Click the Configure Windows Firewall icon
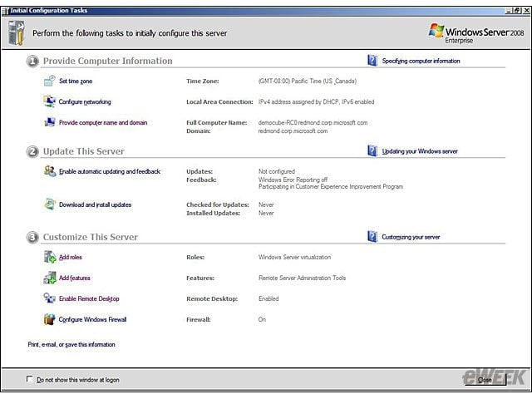 [50, 319]
